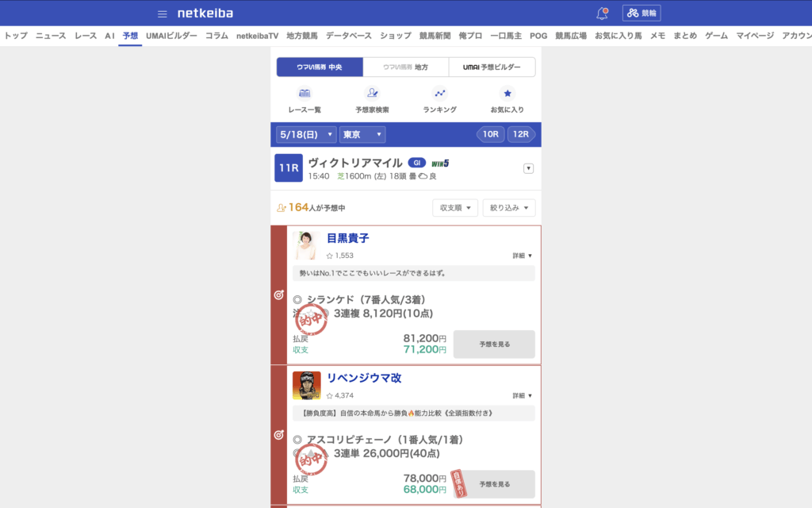812x508 pixels.
Task: Click the netkeiba logo
Action: 205,13
